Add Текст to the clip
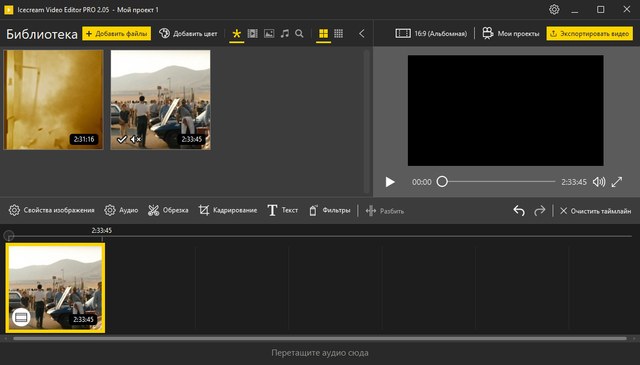This screenshot has height=365, width=640. point(282,210)
